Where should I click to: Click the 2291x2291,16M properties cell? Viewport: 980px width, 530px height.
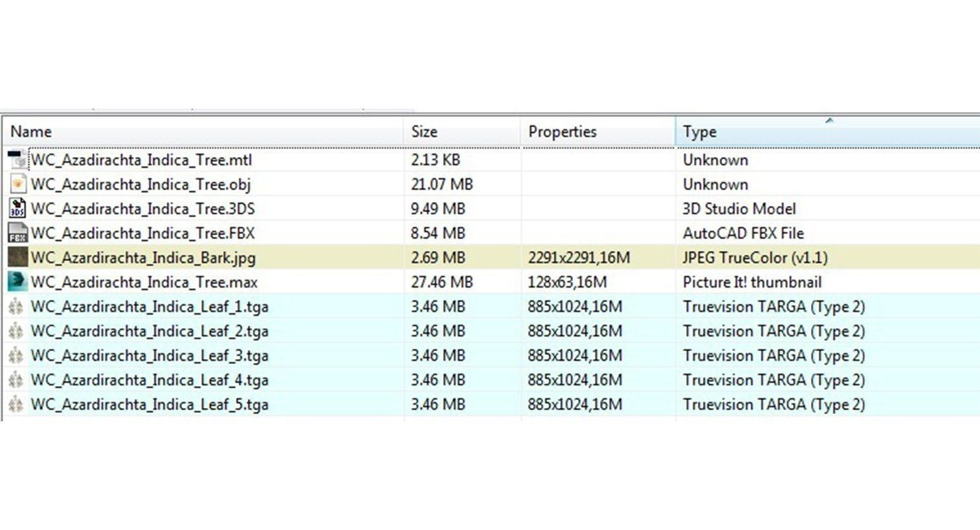pyautogui.click(x=579, y=258)
